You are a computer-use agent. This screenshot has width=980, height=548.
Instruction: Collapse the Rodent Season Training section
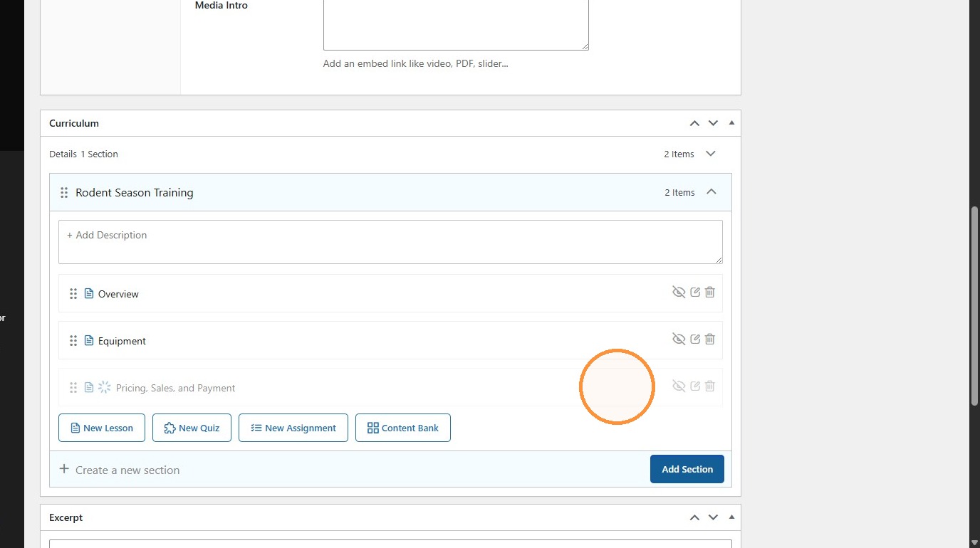(711, 191)
